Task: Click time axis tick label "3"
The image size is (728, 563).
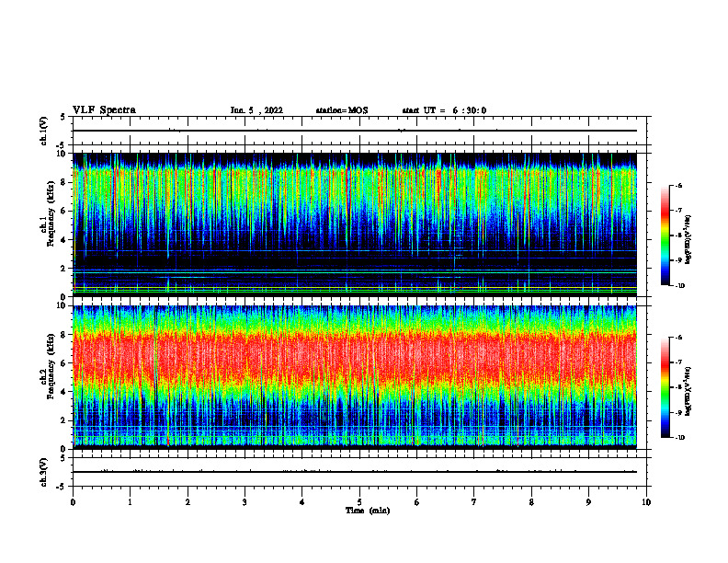Action: tap(245, 502)
